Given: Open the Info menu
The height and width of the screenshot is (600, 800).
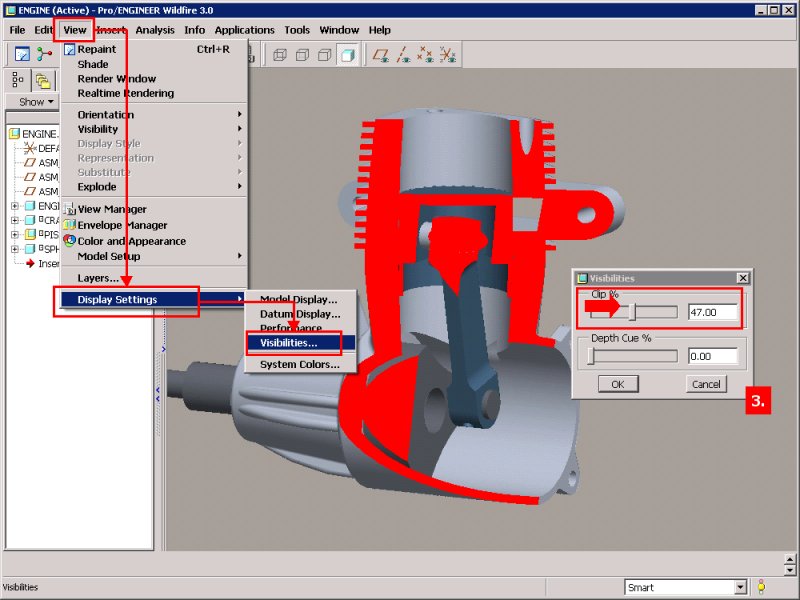Looking at the screenshot, I should [x=194, y=30].
